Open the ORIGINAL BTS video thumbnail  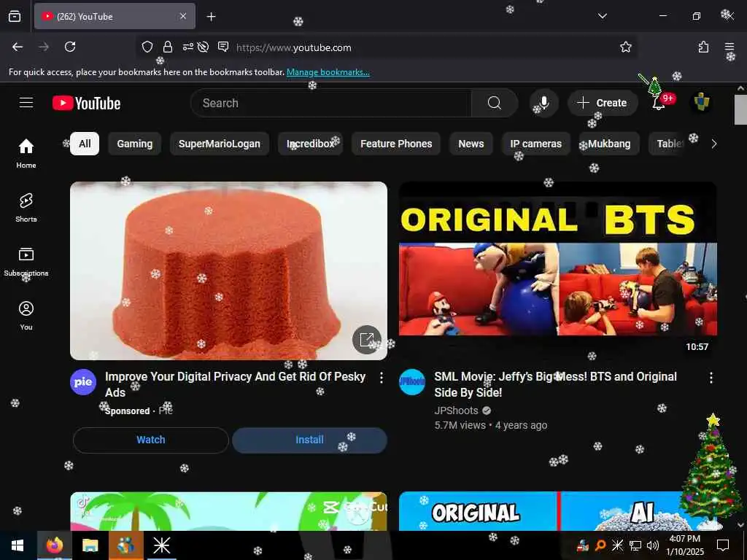click(x=558, y=271)
